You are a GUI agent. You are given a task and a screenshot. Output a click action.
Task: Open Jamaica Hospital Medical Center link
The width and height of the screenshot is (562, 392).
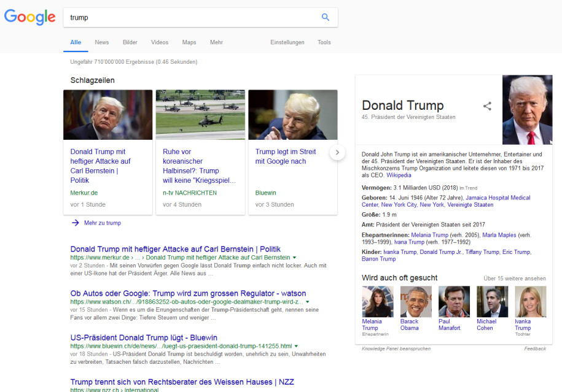446,201
